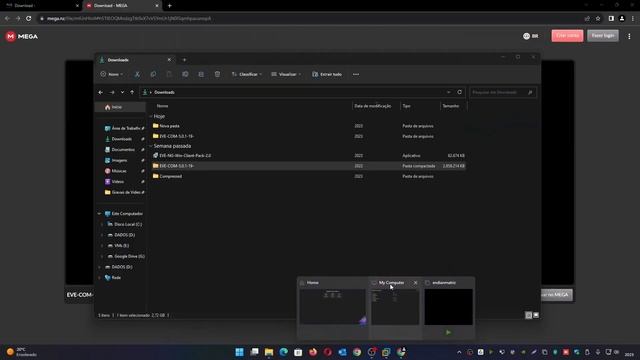This screenshot has width=640, height=360.
Task: Change MEGA language via BR globe
Action: pyautogui.click(x=531, y=36)
